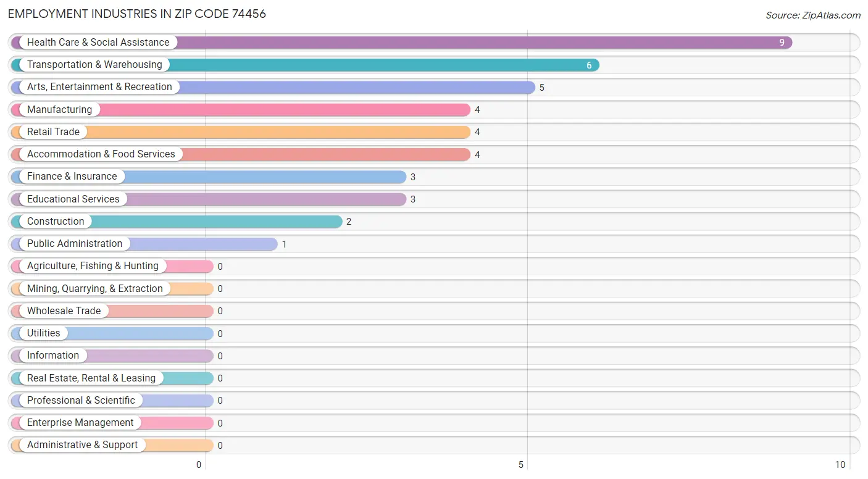Screen dimensions: 868x479
Task: Click the x-axis tick label 10
Action: tap(840, 465)
